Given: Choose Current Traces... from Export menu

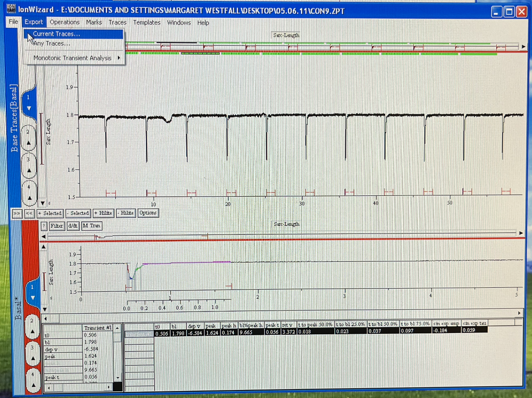Looking at the screenshot, I should tap(56, 34).
